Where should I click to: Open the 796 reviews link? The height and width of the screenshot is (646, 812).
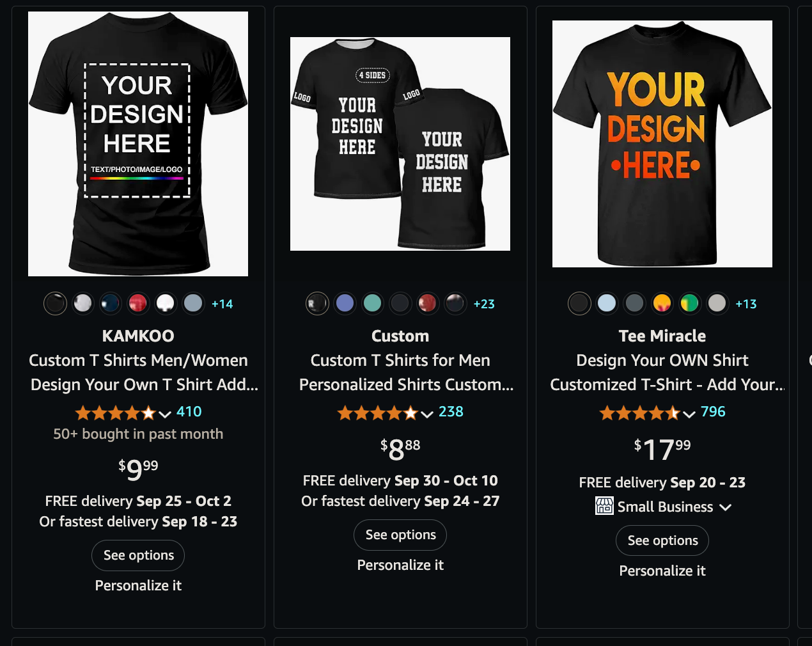coord(713,411)
